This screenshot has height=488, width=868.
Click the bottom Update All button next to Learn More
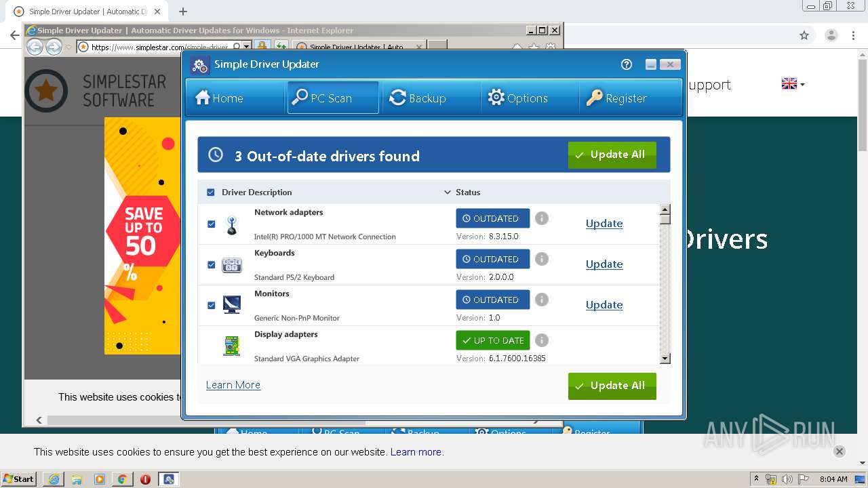(x=612, y=386)
